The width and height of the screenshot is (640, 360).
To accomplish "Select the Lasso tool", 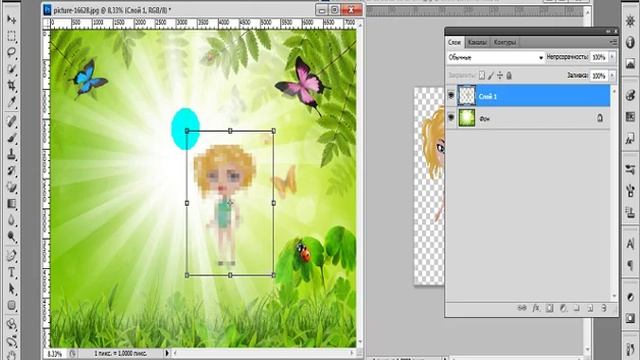I will coord(11,52).
